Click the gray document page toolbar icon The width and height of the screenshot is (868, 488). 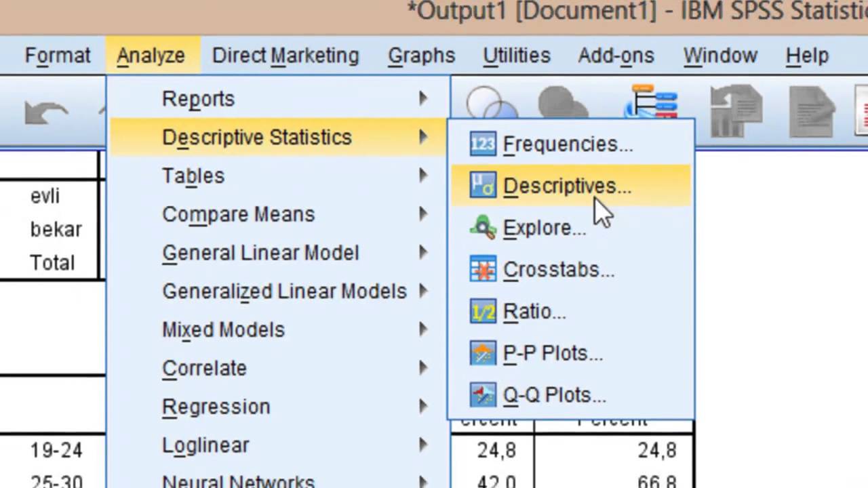point(812,110)
